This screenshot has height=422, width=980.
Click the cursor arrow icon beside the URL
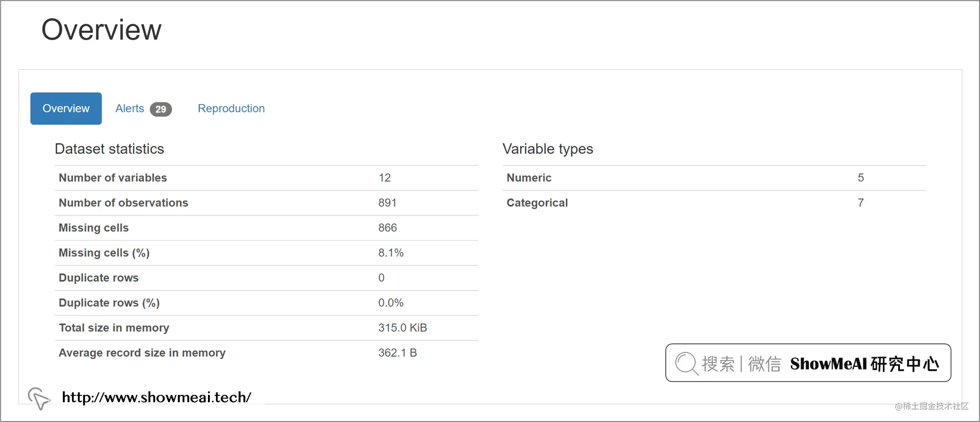tap(39, 398)
